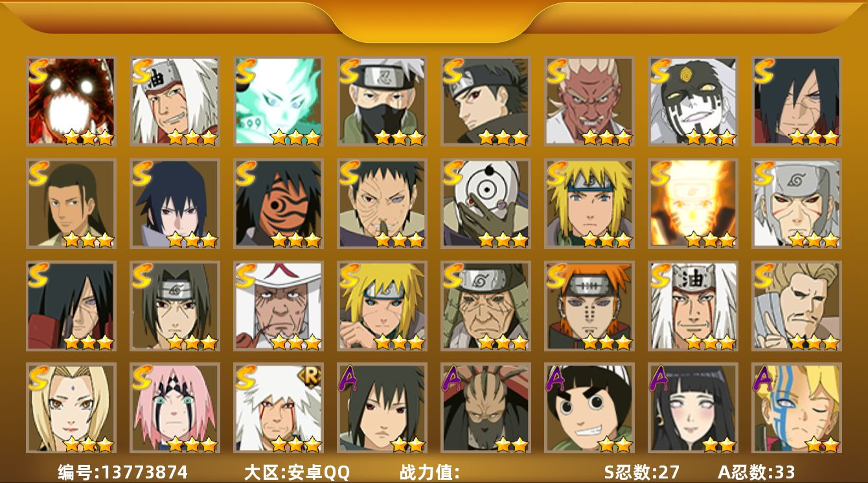Viewport: 868px width, 483px height.
Task: Click the white ringed-mask ninja card
Action: [x=485, y=203]
